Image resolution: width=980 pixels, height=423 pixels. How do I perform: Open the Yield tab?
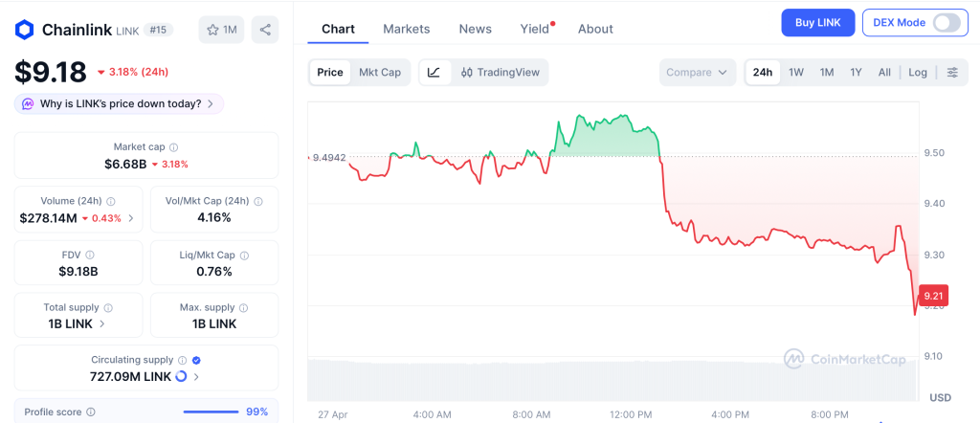tap(535, 29)
